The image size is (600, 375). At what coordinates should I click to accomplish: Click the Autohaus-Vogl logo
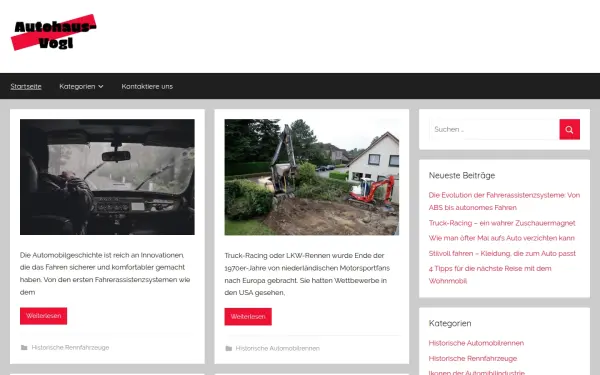click(x=54, y=33)
